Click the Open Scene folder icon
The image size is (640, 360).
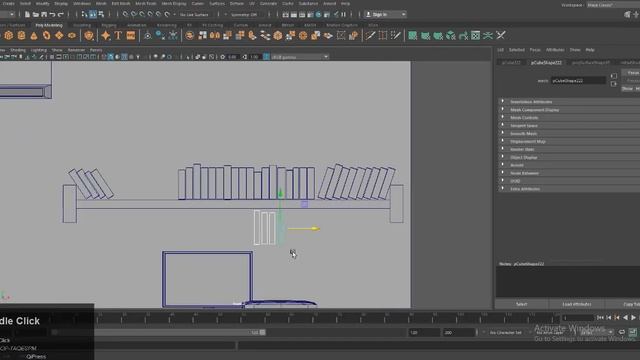point(36,14)
